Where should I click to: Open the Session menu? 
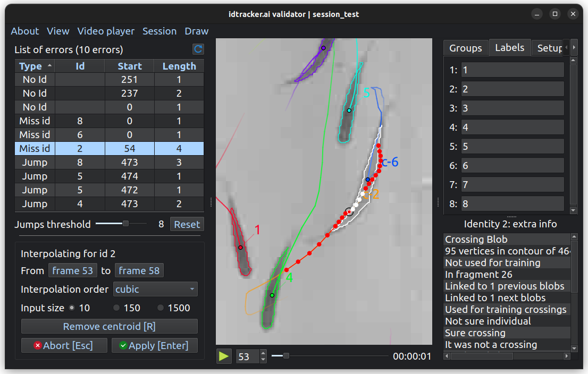(159, 31)
